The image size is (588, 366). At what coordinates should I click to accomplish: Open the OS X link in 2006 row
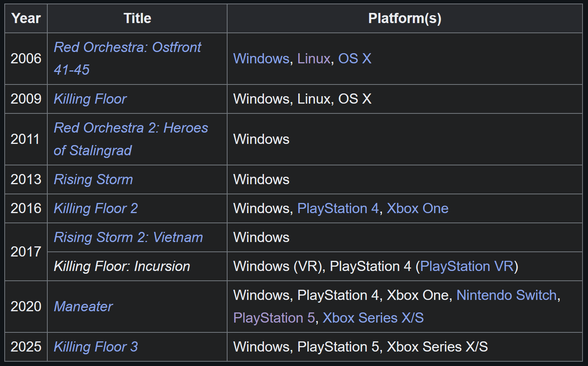[355, 59]
